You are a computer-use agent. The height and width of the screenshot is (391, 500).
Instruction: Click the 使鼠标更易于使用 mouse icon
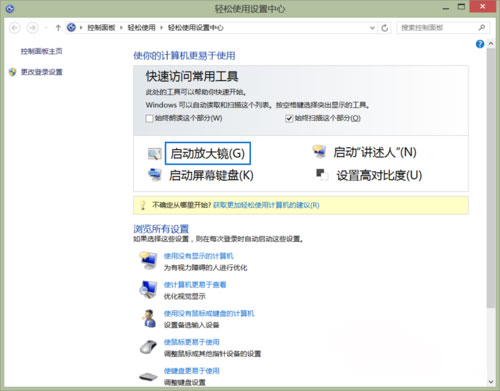pos(148,347)
